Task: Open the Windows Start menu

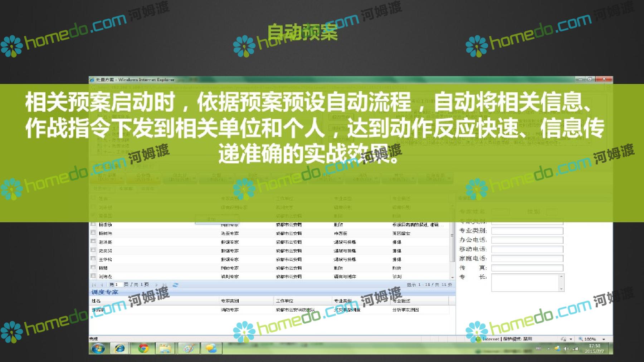Action: pos(98,348)
